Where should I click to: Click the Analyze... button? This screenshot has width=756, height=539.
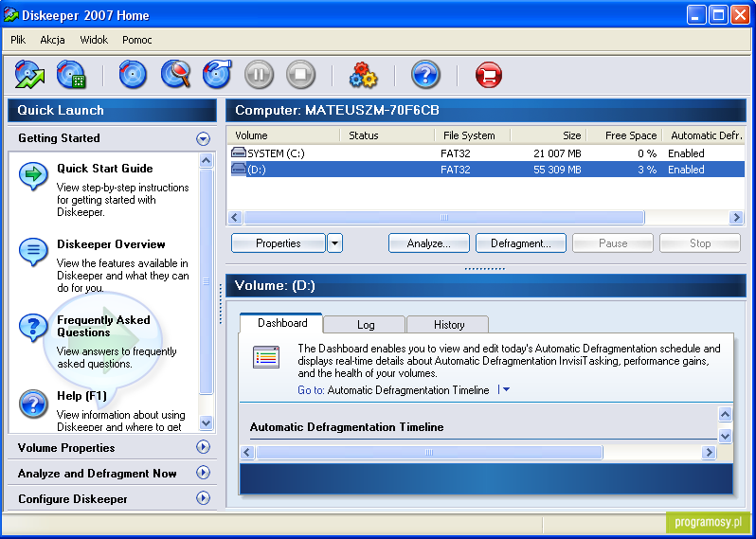428,243
